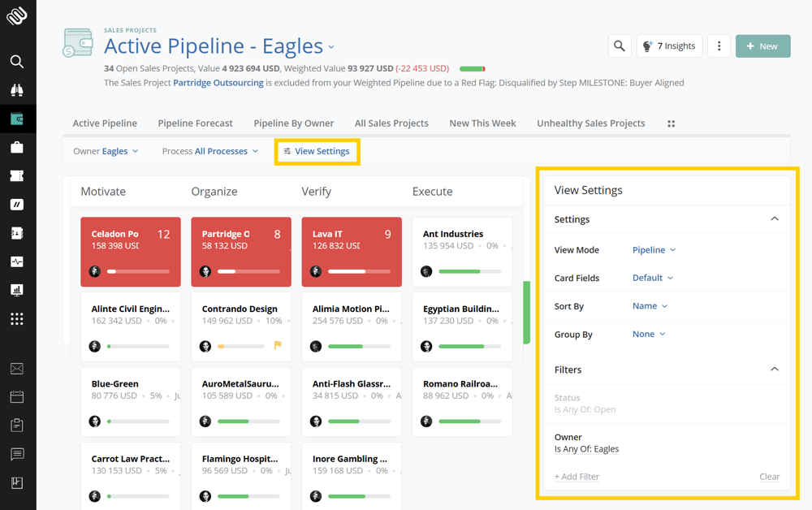This screenshot has width=812, height=510.
Task: Switch to the Pipeline Forecast tab
Action: pos(195,123)
